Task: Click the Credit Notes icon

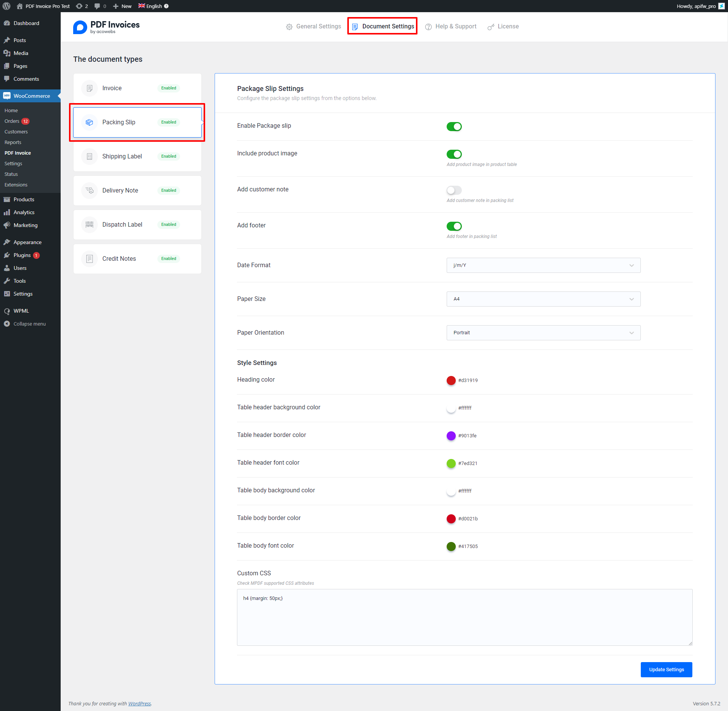Action: click(x=89, y=259)
